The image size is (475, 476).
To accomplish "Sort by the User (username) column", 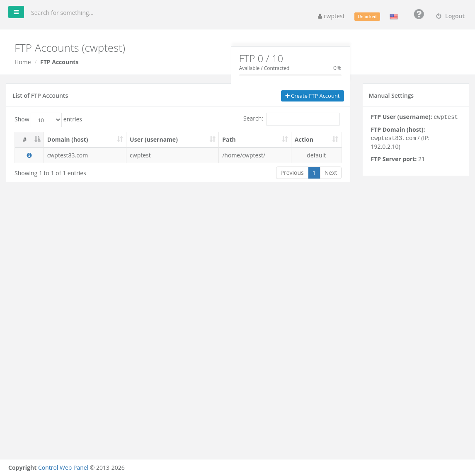I will tap(172, 140).
